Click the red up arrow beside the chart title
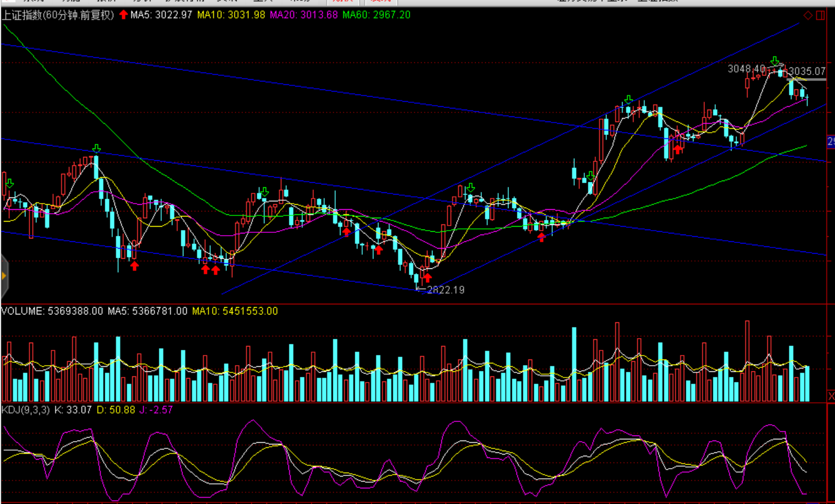Screen dimensions: 835x504 tap(123, 15)
